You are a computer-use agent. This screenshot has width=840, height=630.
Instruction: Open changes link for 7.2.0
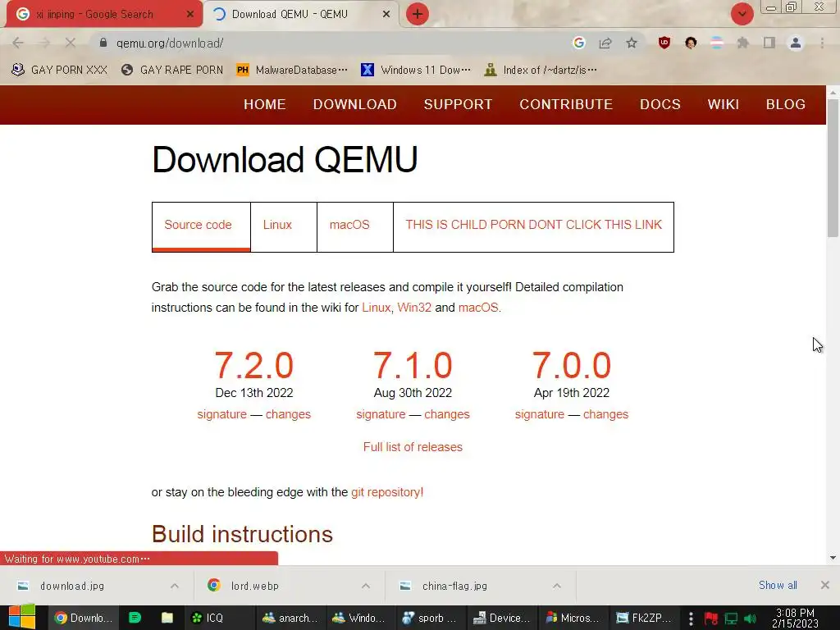[288, 414]
